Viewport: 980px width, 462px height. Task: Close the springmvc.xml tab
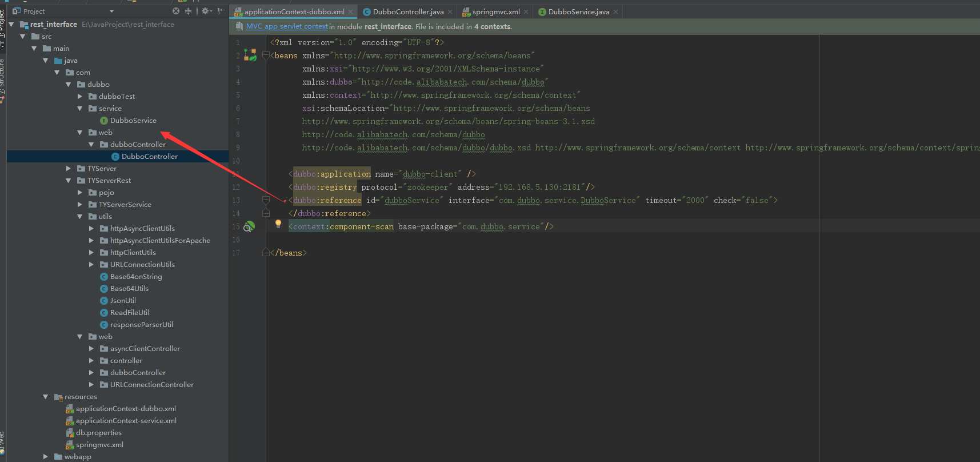[526, 12]
